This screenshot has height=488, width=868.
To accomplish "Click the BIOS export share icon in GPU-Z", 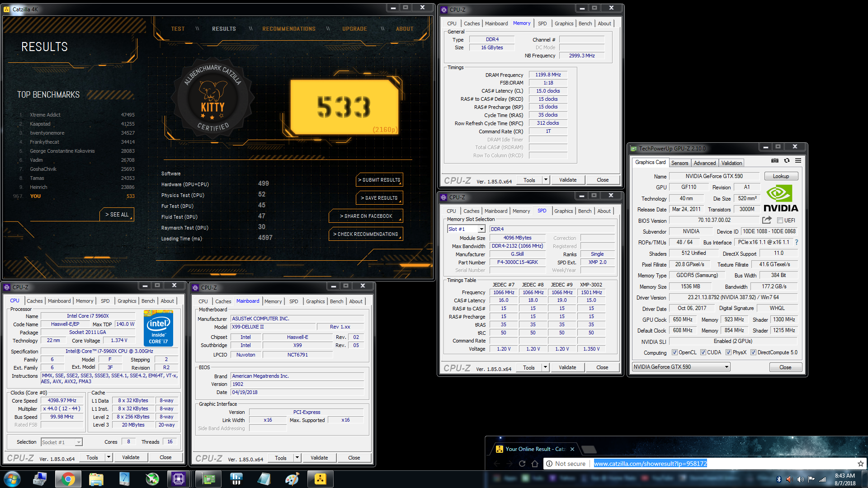I will (767, 220).
